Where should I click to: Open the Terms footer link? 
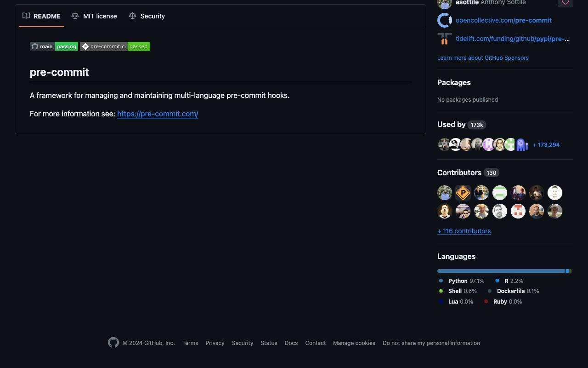[x=190, y=343]
